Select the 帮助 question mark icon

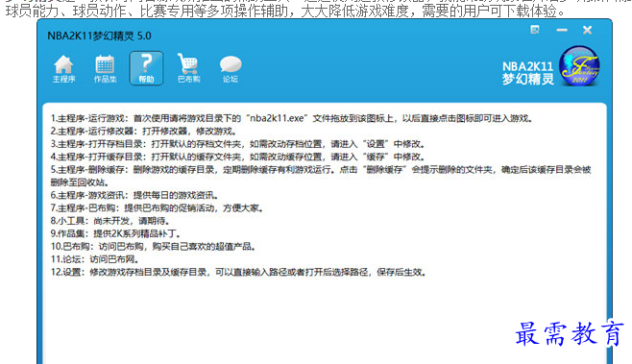146,68
